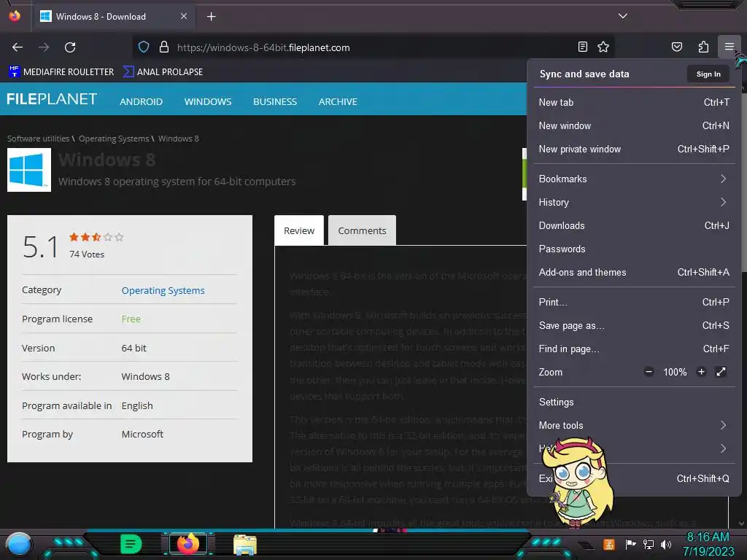Open the green notes app on taskbar
The width and height of the screenshot is (747, 560).
pyautogui.click(x=131, y=544)
